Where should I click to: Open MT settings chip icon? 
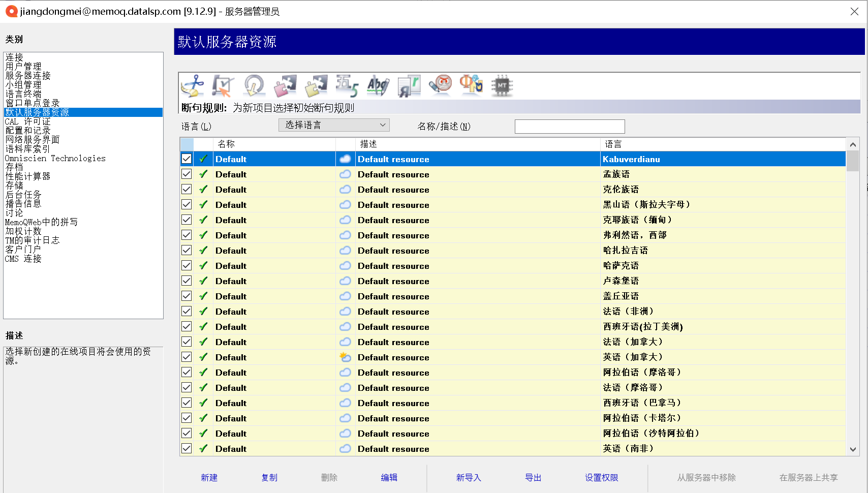502,86
